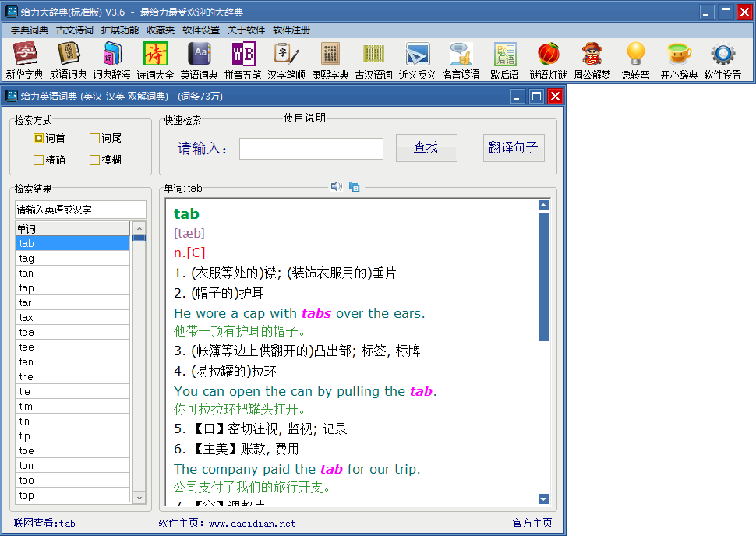This screenshot has width=756, height=536.
Task: Open the 康熙字典 icon
Action: tap(330, 55)
